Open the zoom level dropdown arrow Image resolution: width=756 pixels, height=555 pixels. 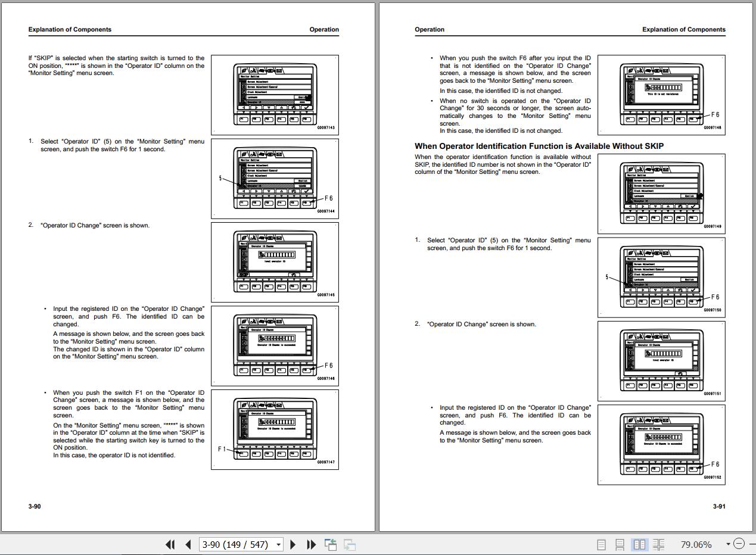click(728, 544)
